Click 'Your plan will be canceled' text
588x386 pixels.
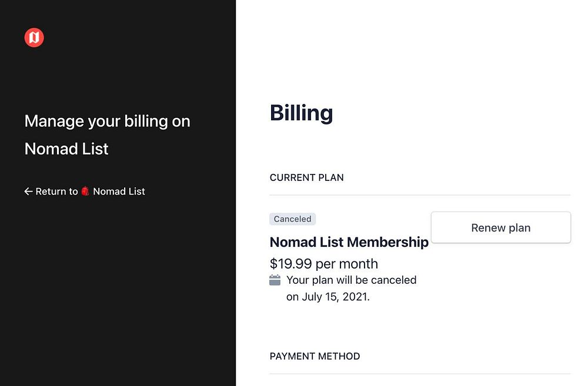coord(351,280)
